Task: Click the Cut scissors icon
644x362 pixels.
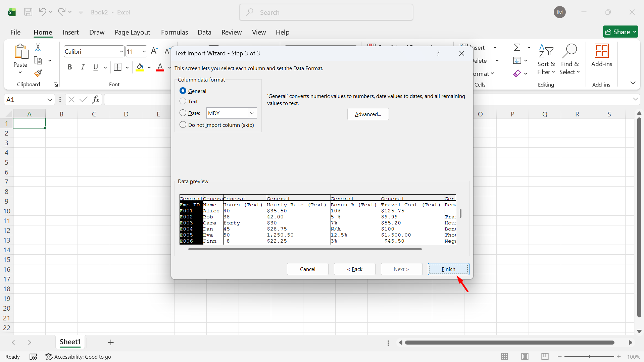Action: point(38,48)
